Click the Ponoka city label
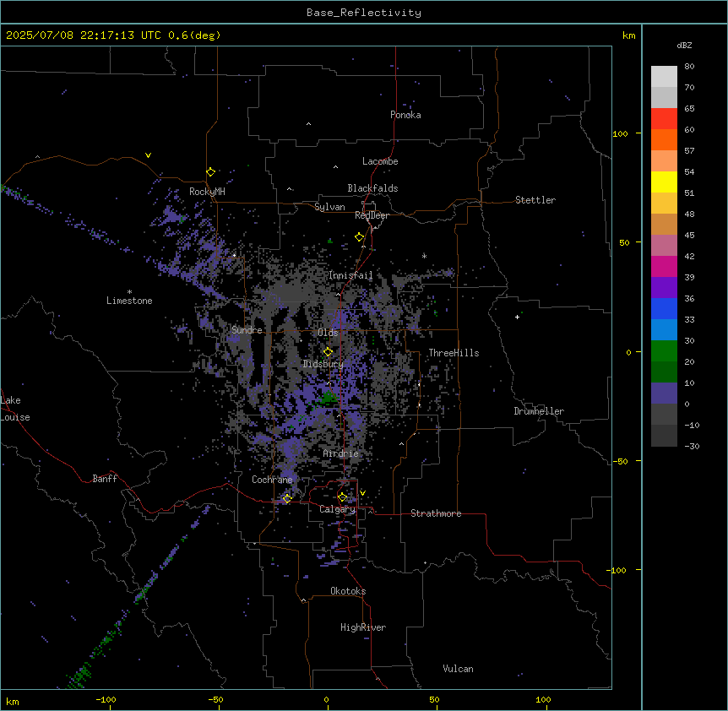The width and height of the screenshot is (728, 711). pos(405,115)
